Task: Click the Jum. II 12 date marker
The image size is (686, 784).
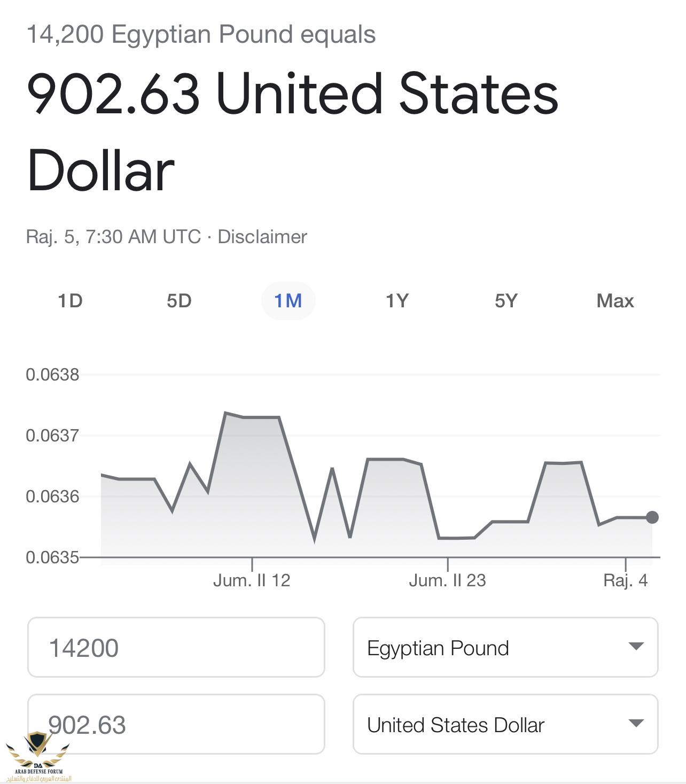Action: (x=252, y=580)
